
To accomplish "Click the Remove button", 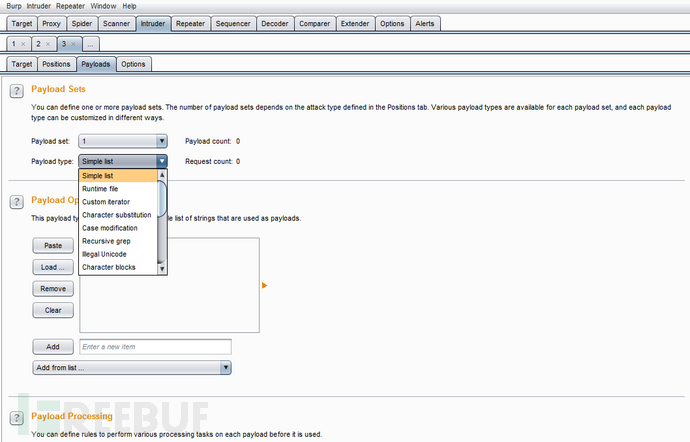I will [x=53, y=289].
